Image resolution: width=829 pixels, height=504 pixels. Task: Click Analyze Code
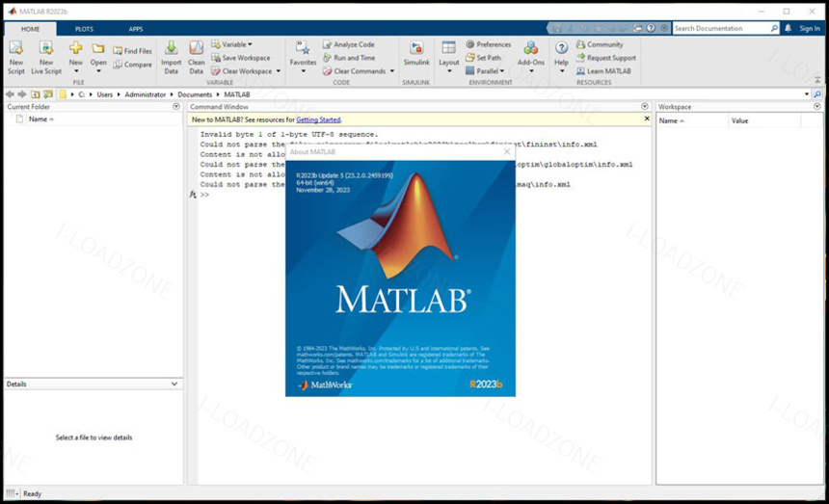[x=348, y=44]
